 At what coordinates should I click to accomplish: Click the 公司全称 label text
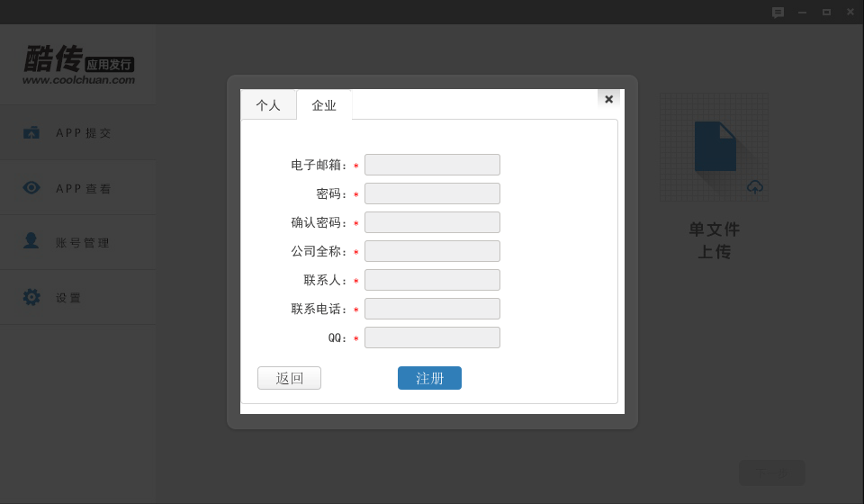[319, 251]
